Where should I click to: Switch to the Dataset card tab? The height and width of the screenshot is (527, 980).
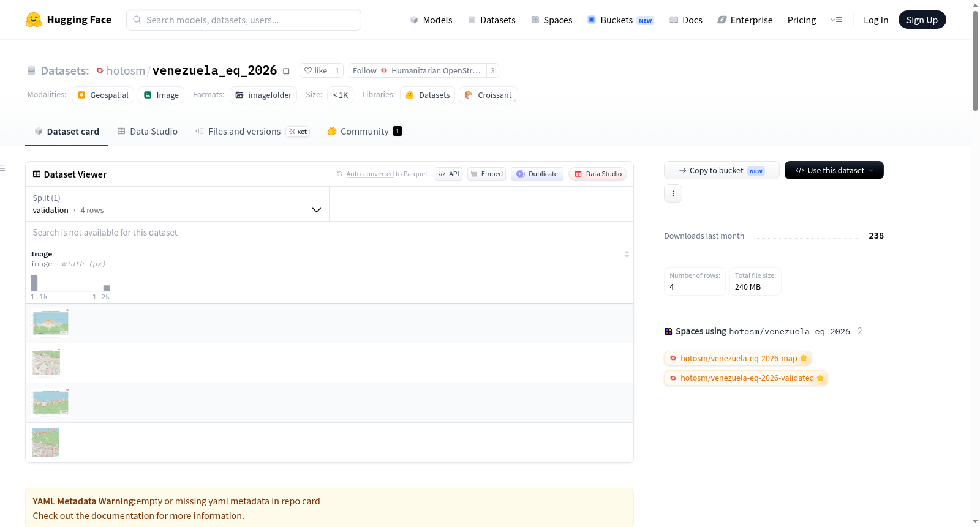click(x=66, y=131)
